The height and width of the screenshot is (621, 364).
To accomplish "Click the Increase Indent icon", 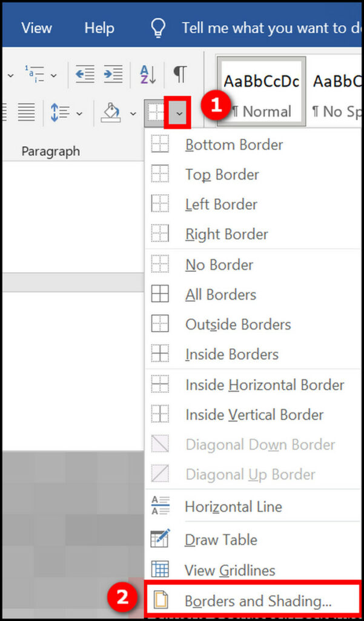I will click(x=113, y=74).
